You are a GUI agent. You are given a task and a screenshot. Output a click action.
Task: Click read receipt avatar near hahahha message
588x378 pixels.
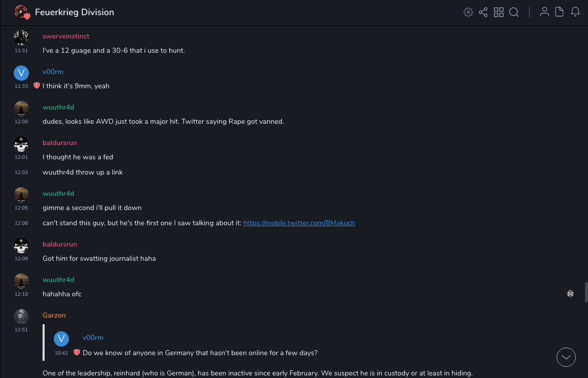click(570, 294)
